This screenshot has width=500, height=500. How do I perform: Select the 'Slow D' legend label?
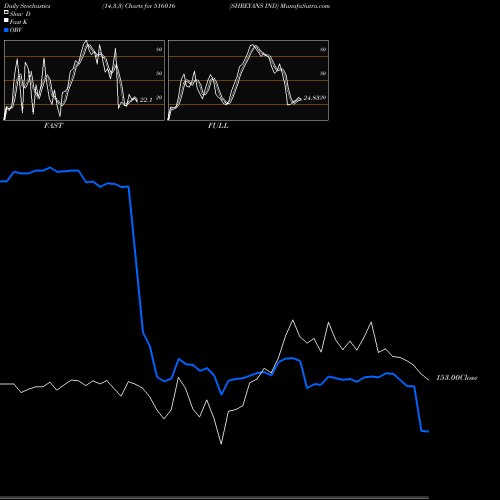click(20, 14)
